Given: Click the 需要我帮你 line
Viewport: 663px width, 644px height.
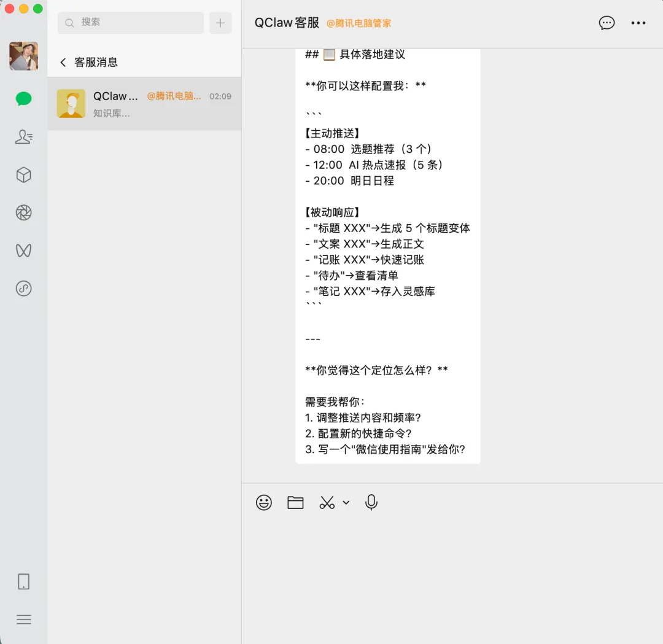Looking at the screenshot, I should [x=335, y=402].
